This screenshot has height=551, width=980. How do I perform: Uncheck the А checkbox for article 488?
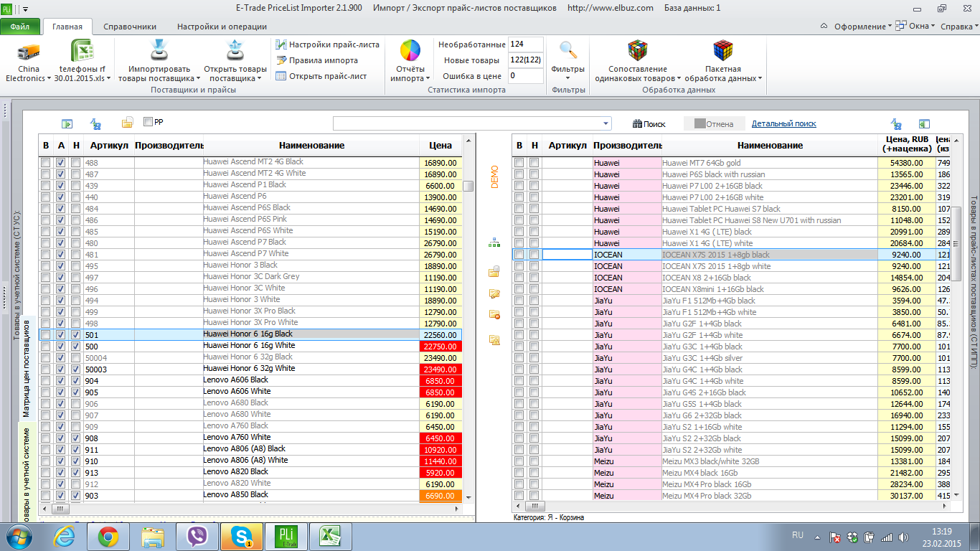pyautogui.click(x=61, y=163)
